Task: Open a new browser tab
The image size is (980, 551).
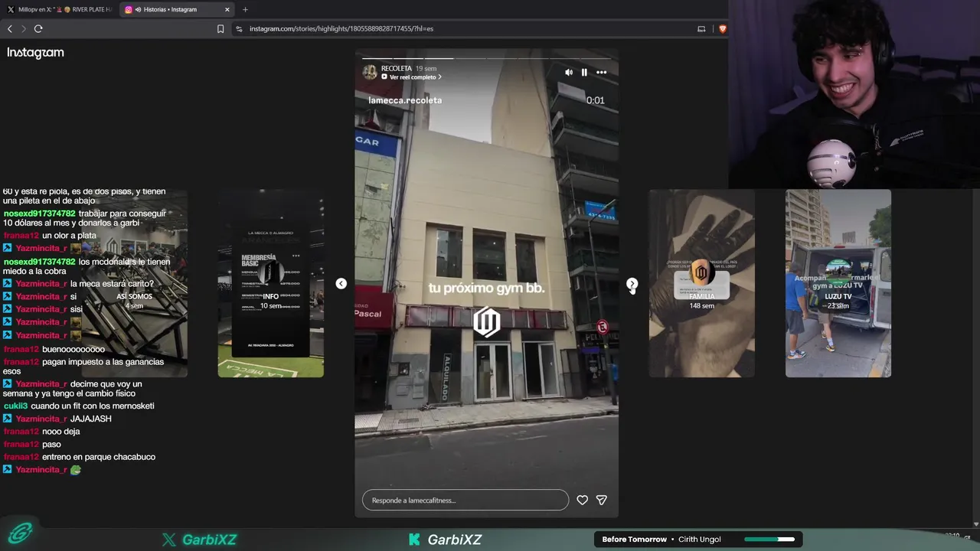Action: click(245, 9)
